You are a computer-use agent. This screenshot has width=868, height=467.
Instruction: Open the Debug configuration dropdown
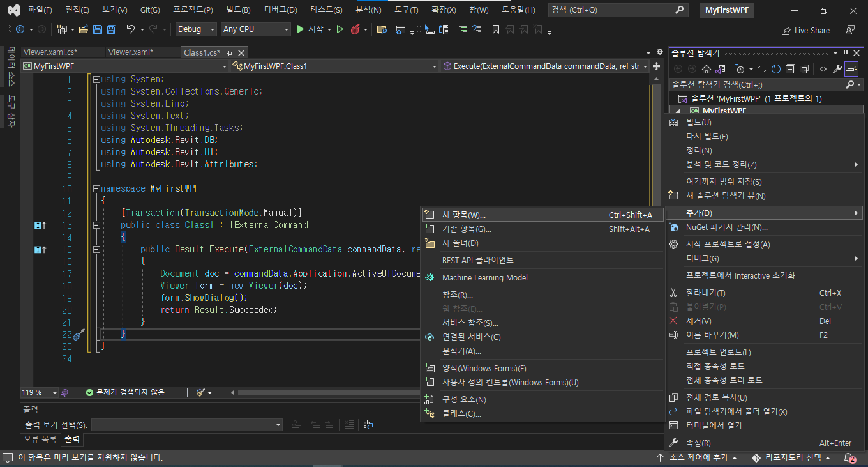click(x=197, y=29)
